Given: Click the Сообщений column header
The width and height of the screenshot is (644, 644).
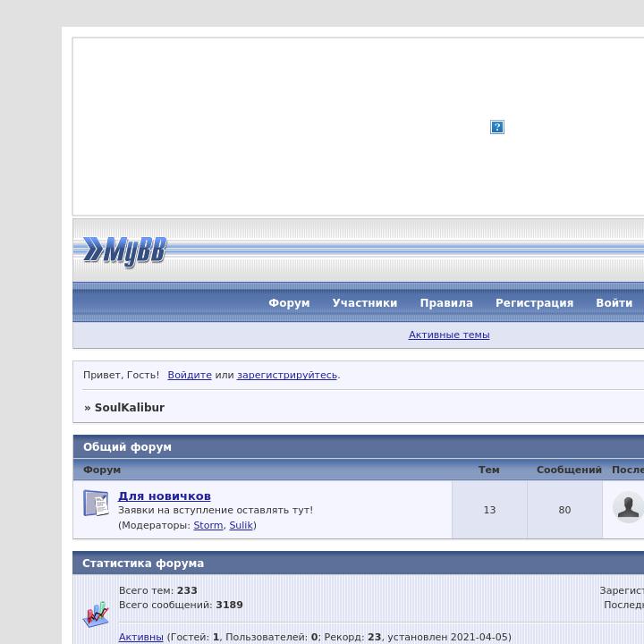Looking at the screenshot, I should [569, 470].
